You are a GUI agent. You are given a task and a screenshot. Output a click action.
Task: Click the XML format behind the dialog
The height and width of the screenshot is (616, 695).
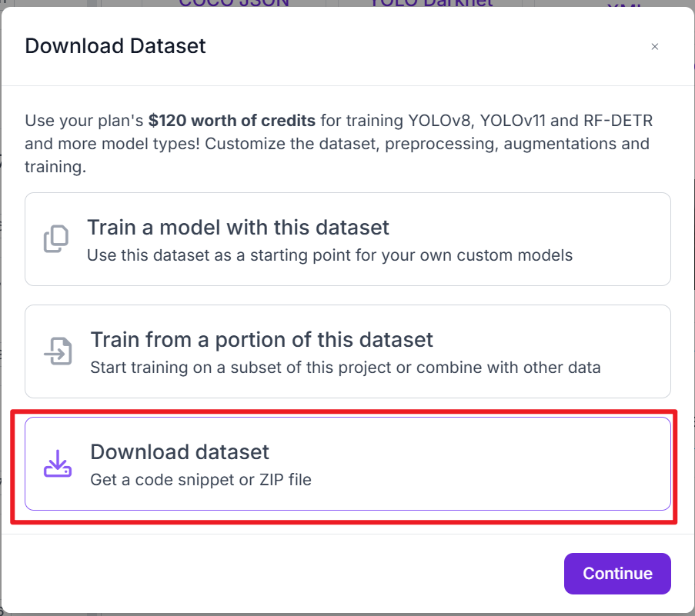point(624,6)
